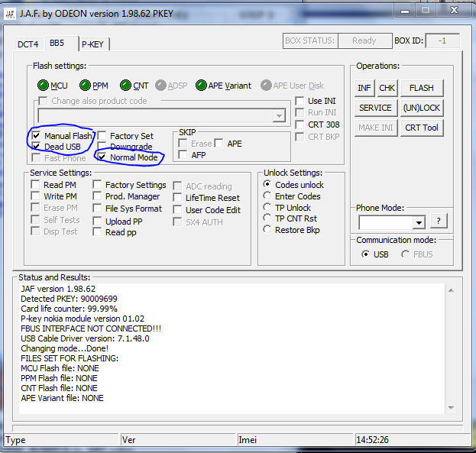Close the J.A.F. window
Screen dimensions: 476x453
(454, 11)
